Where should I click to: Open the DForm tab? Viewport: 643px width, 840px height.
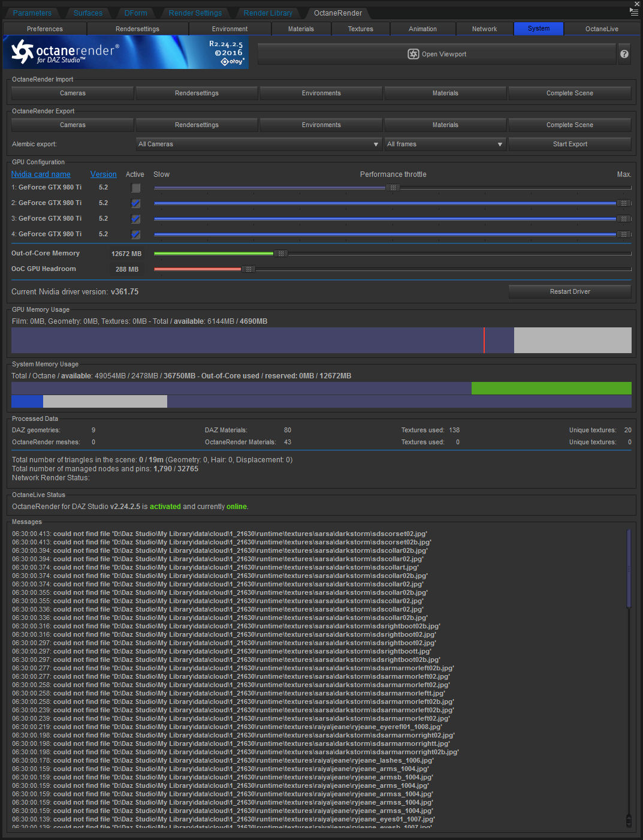point(136,13)
